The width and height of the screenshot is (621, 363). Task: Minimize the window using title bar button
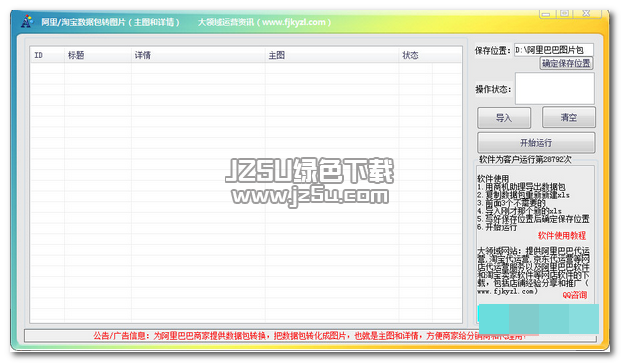click(547, 14)
